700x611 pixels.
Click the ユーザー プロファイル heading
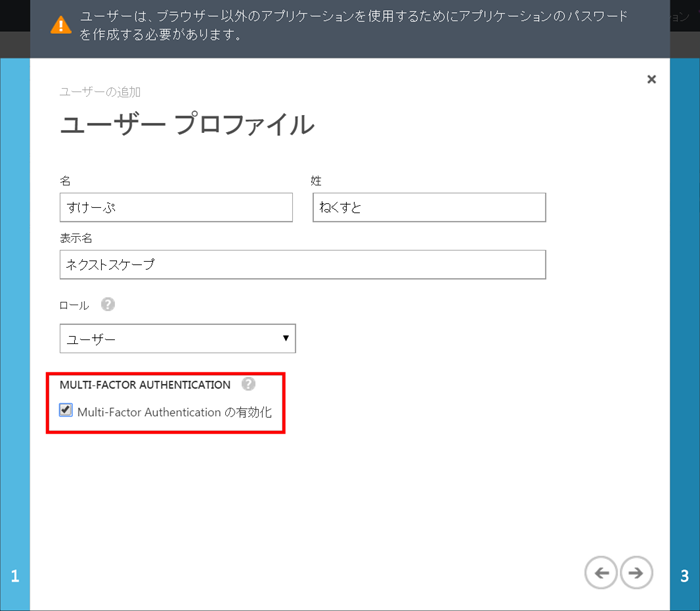pos(187,125)
